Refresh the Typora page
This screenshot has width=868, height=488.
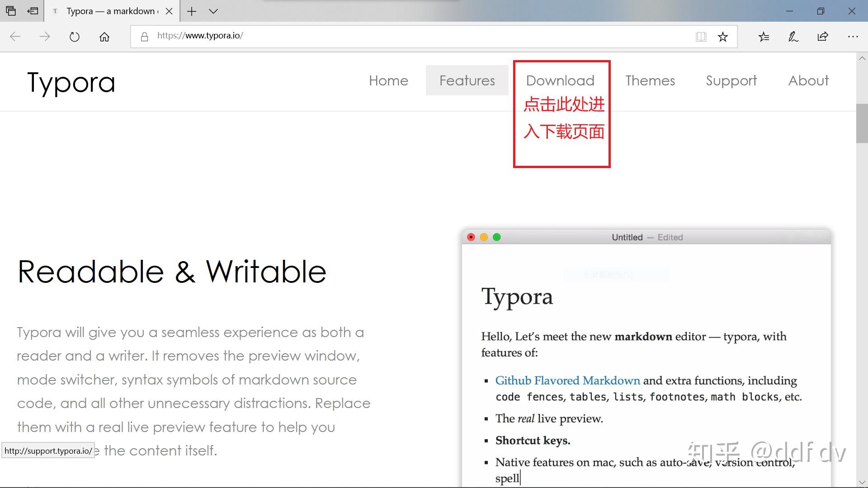pos(75,37)
